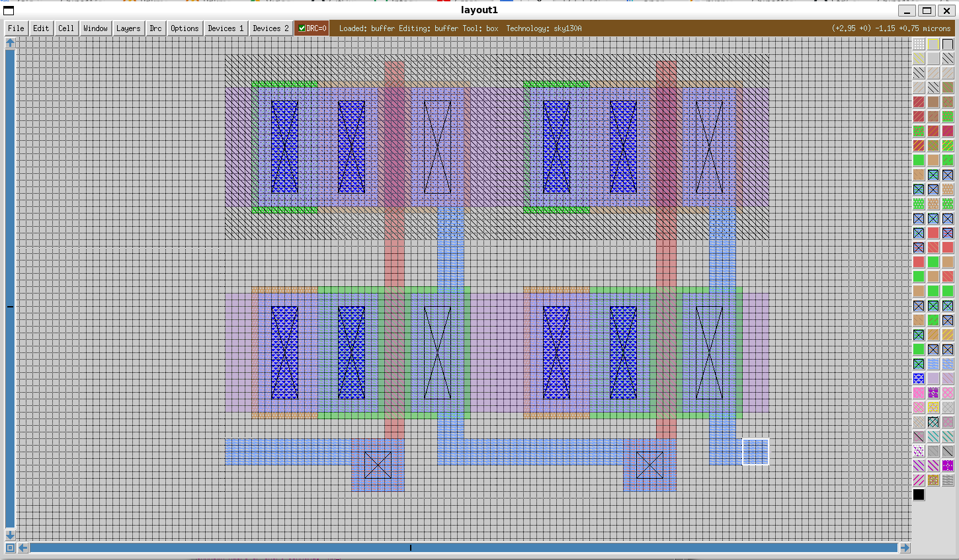
Task: Choose the white layer icon with purple specks
Action: click(919, 451)
